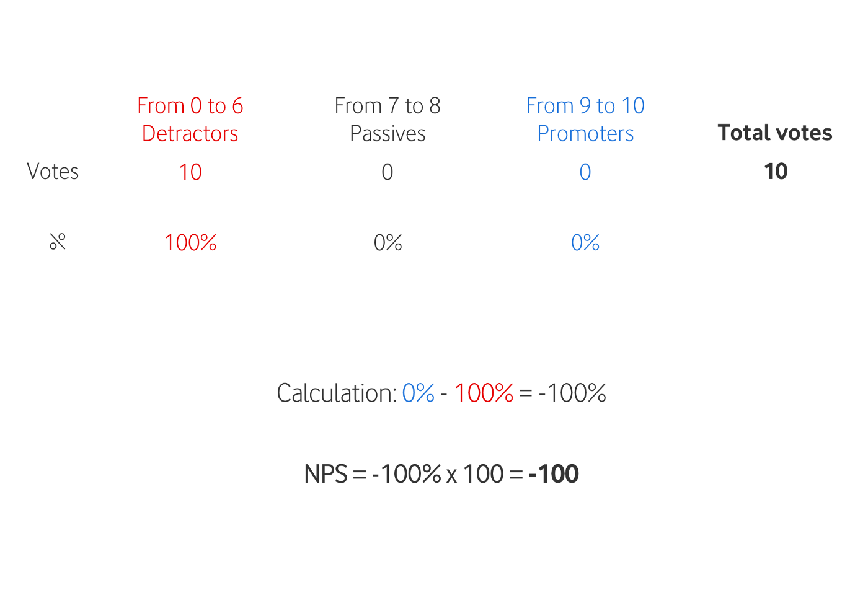Select the red detractor vote count 10
The width and height of the screenshot is (868, 611).
[x=190, y=172]
